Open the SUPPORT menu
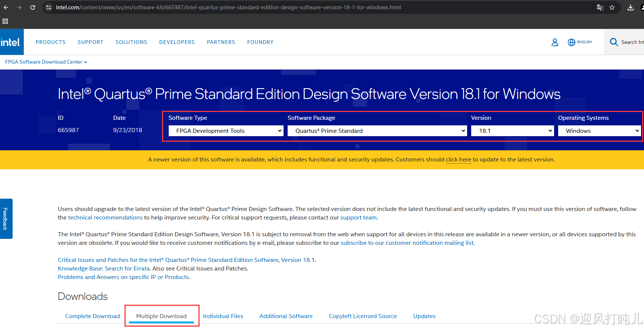The height and width of the screenshot is (330, 644). click(90, 42)
